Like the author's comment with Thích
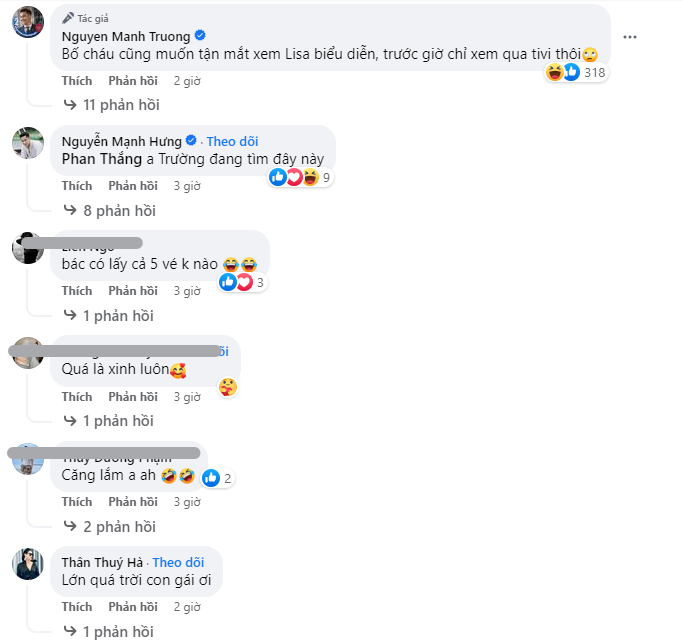 point(76,81)
